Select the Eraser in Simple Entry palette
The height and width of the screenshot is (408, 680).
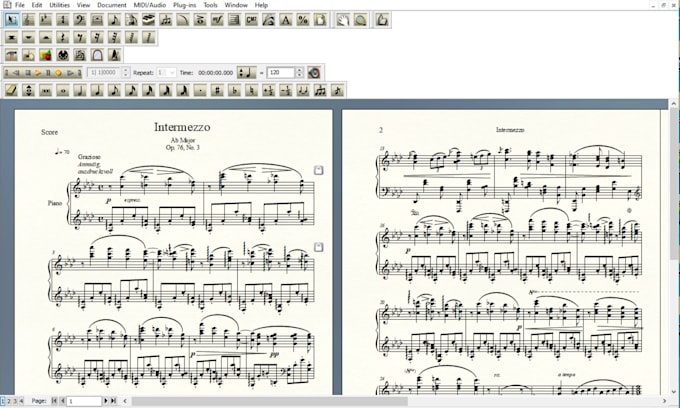pos(11,90)
